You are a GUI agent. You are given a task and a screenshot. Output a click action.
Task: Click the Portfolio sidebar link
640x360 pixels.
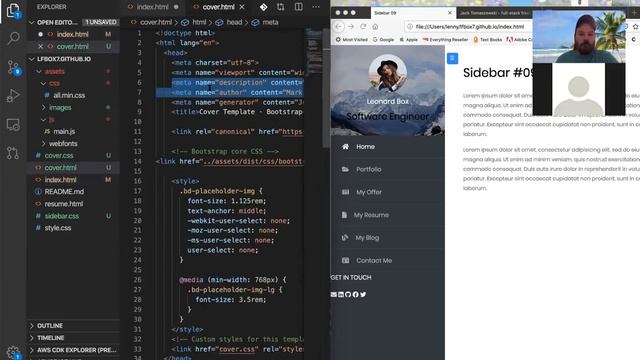click(369, 169)
